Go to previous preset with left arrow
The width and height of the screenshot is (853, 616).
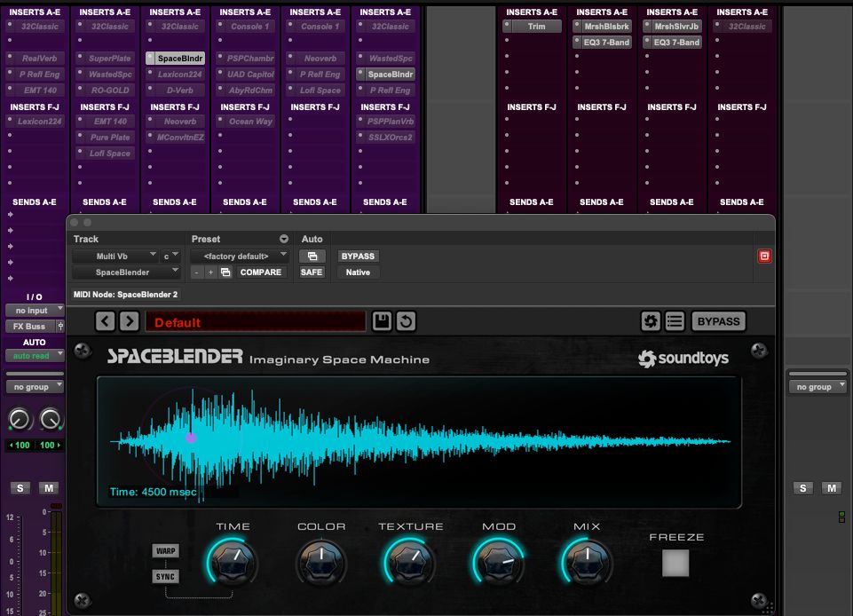106,321
